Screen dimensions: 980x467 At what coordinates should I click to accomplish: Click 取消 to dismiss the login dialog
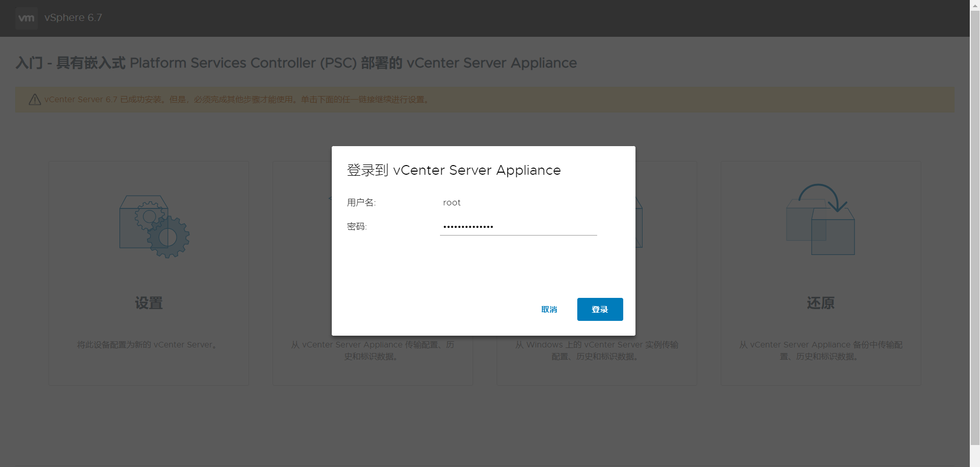[x=549, y=309]
